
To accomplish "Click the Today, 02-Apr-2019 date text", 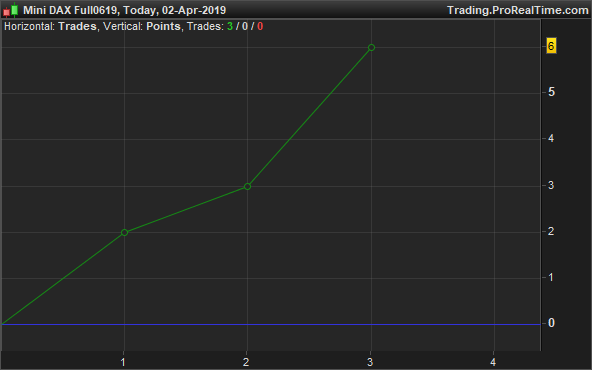I will [x=175, y=10].
